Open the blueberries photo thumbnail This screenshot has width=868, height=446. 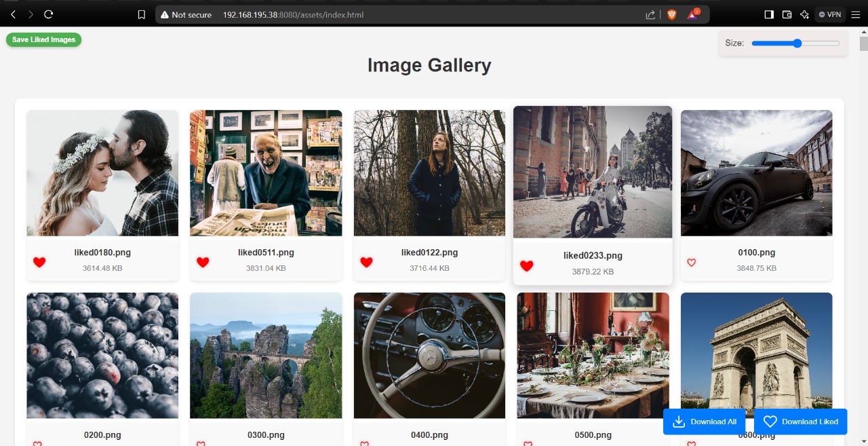coord(102,355)
